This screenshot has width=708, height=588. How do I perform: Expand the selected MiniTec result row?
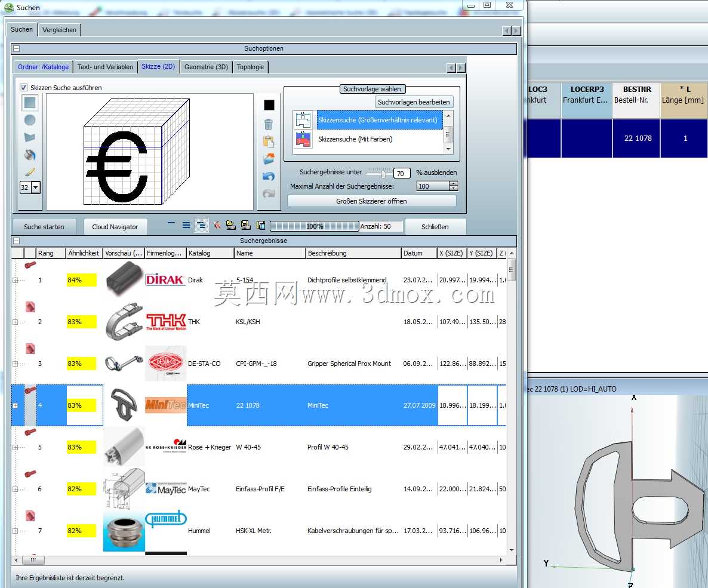15,405
